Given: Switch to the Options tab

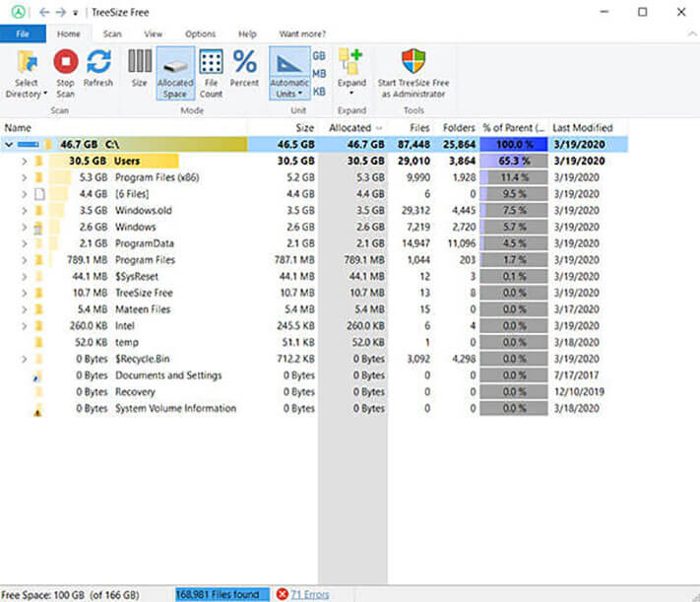Looking at the screenshot, I should click(201, 33).
